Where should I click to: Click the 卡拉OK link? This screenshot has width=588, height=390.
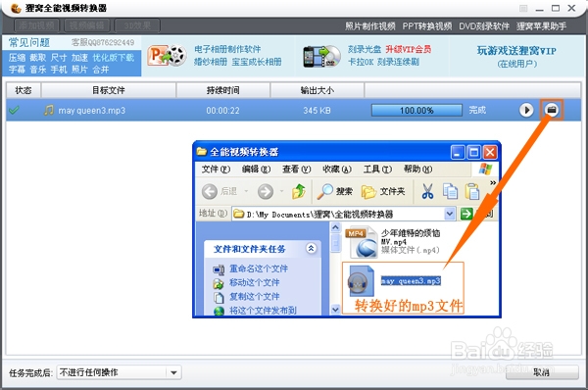(x=361, y=62)
